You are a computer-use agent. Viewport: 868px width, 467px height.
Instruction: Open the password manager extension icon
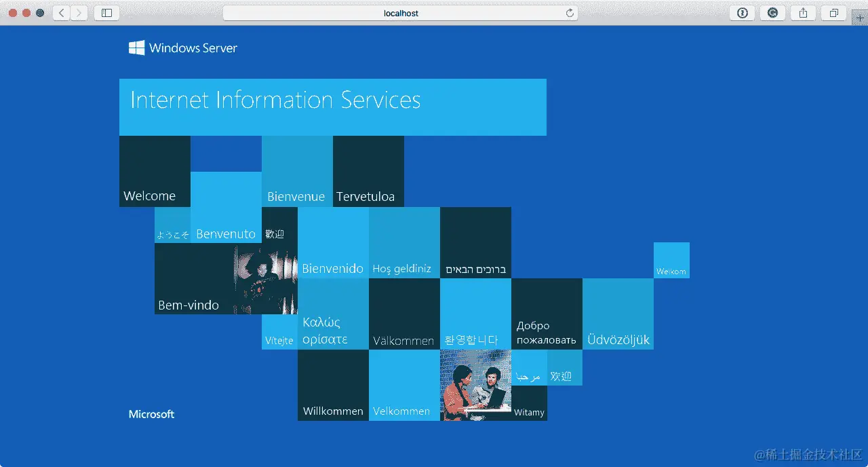coord(743,13)
